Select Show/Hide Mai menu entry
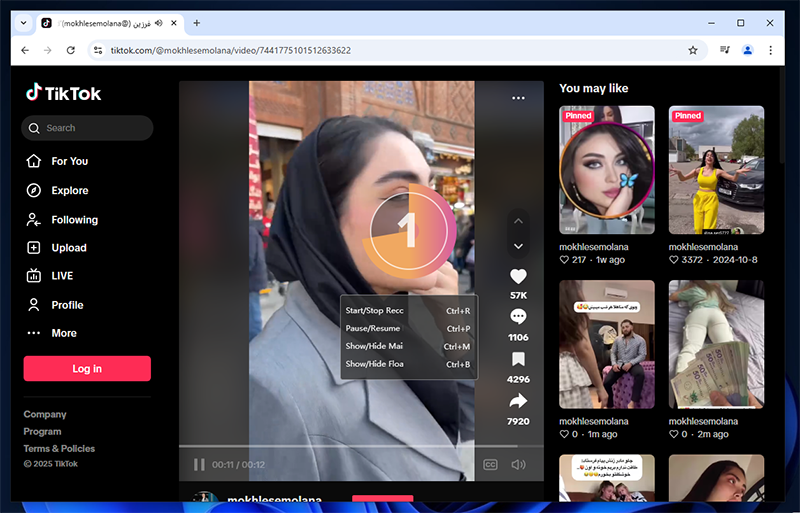Image resolution: width=800 pixels, height=513 pixels. point(408,347)
